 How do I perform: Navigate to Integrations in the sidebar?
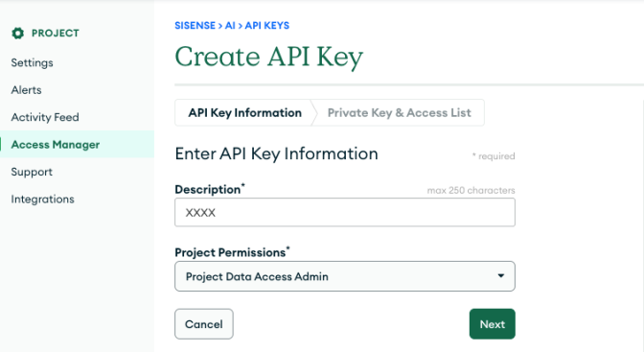click(43, 199)
